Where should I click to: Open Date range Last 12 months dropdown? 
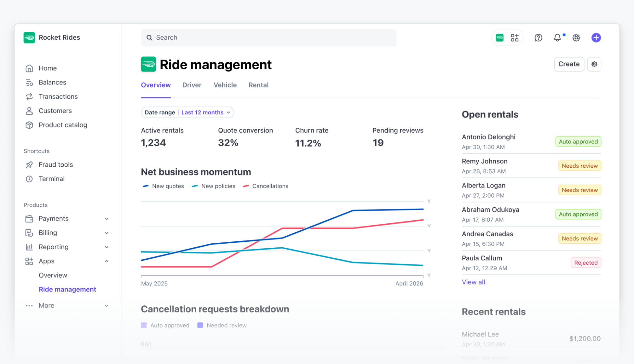point(187,112)
